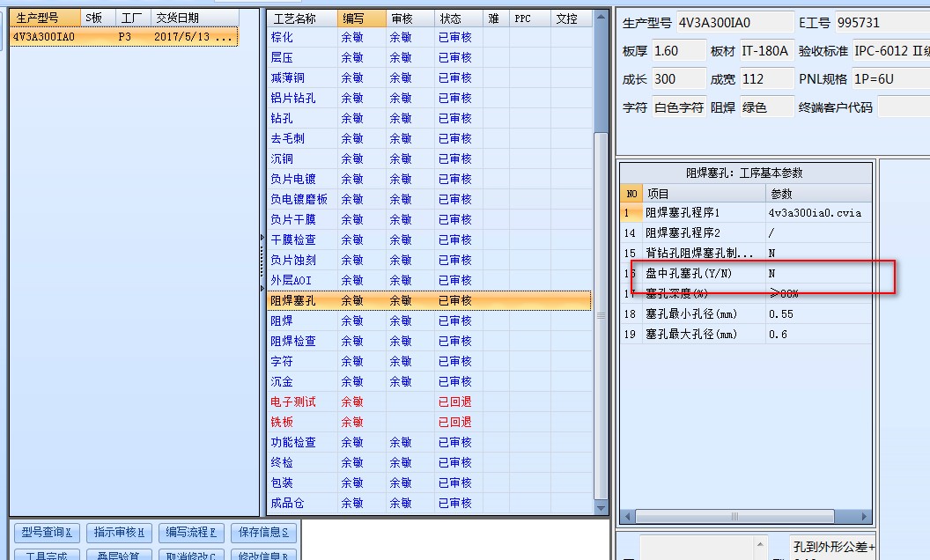Select the 铝片钻孔 process row
The height and width of the screenshot is (560, 930).
pyautogui.click(x=430, y=98)
